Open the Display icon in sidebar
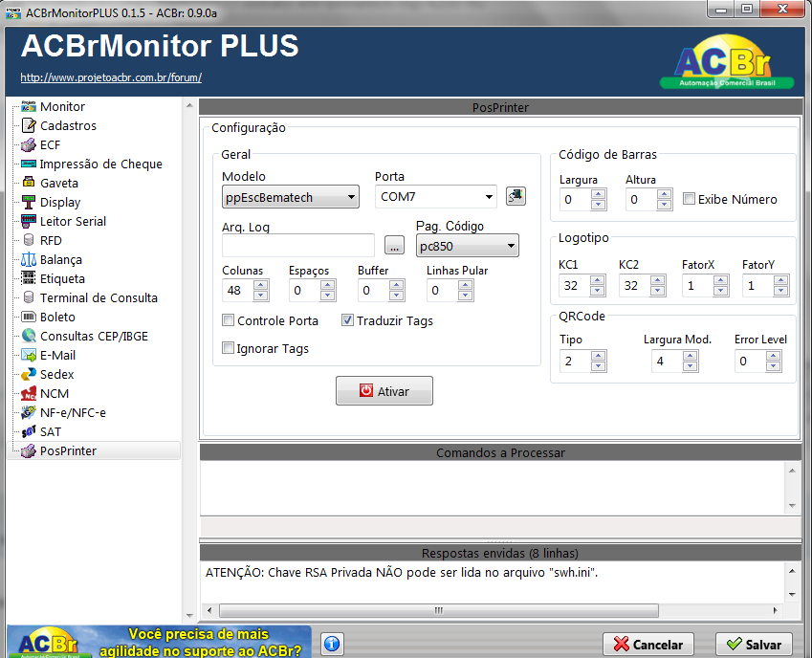812x658 pixels. [29, 203]
